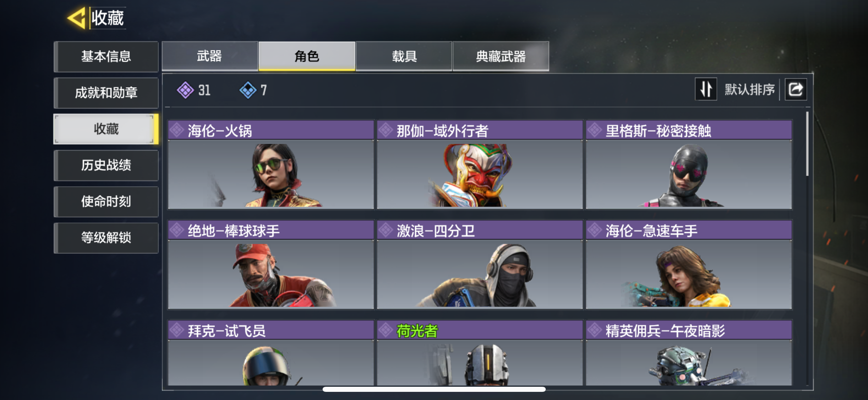Viewport: 868px width, 400px height.
Task: Open the 使命时刻 section
Action: pos(106,202)
